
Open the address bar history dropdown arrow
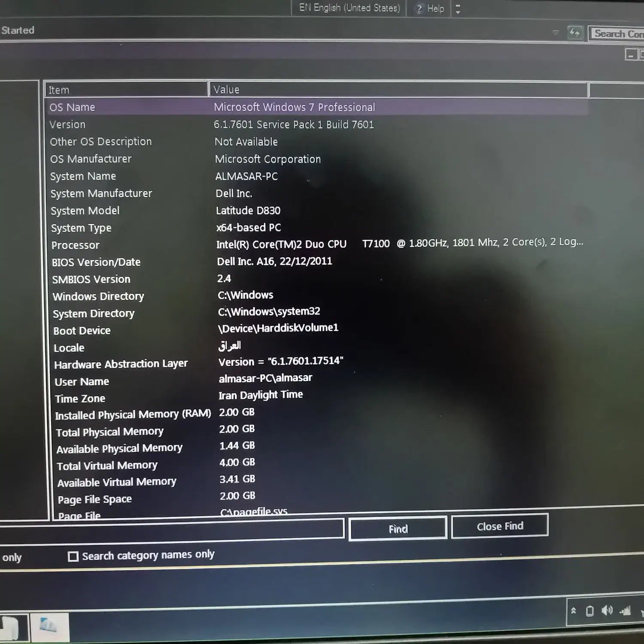tap(556, 32)
